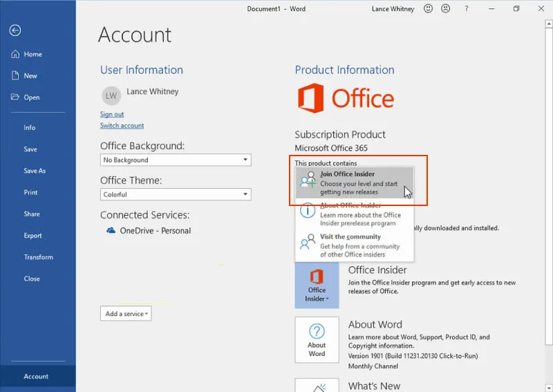Image resolution: width=553 pixels, height=392 pixels.
Task: Open help with the question mark icon
Action: (x=467, y=9)
